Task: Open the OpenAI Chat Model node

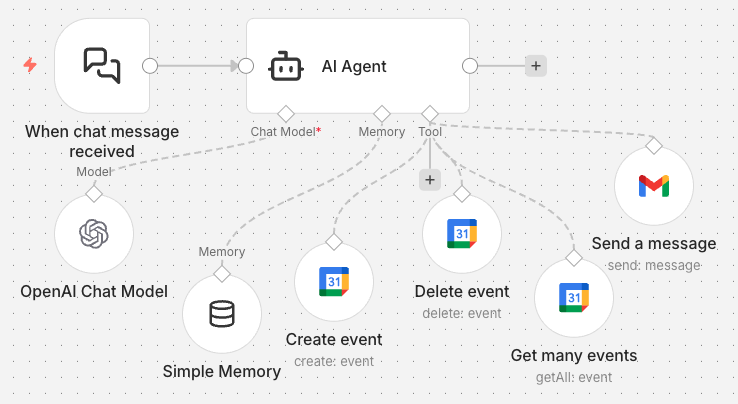Action: [94, 234]
